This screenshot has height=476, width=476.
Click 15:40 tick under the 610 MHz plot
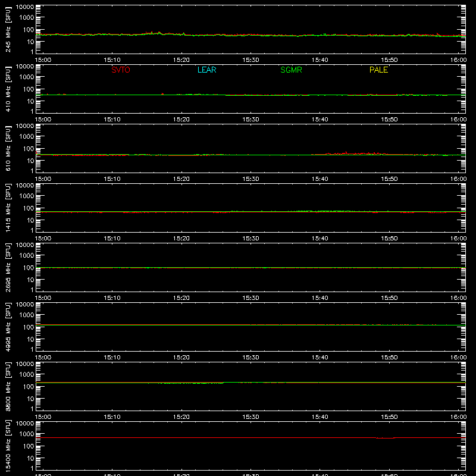pos(320,179)
